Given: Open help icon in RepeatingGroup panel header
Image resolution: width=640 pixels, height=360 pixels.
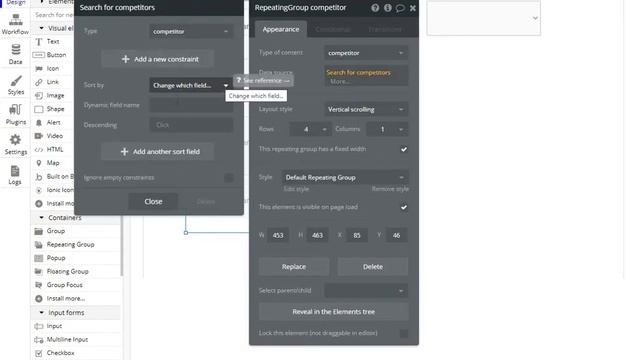Looking at the screenshot, I should [x=375, y=8].
